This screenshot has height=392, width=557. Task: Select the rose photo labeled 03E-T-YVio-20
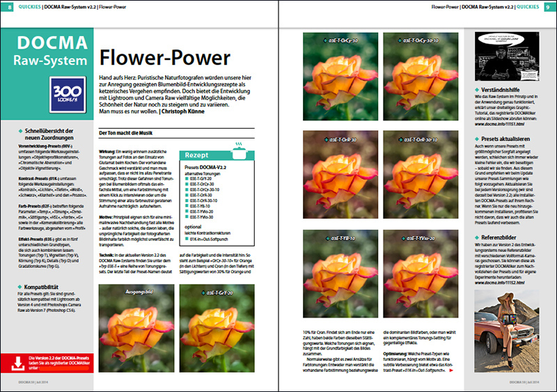tap(421, 274)
